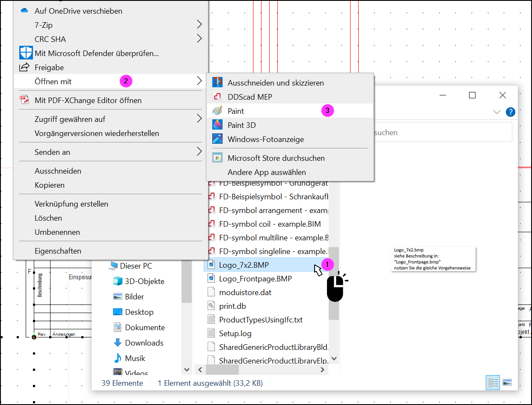Expand the CRC SHA submenu
The height and width of the screenshot is (405, 532).
[x=199, y=39]
